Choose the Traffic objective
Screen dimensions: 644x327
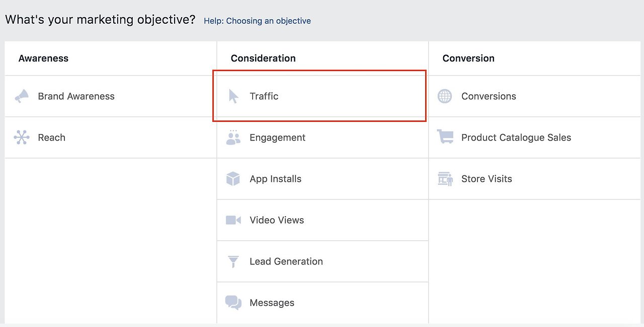264,96
